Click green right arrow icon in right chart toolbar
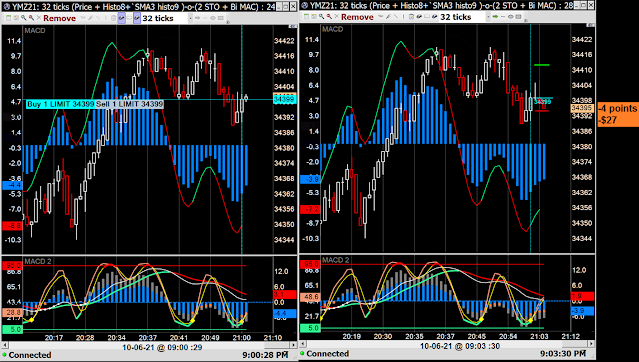Viewport: 639px width, 362px height. pyautogui.click(x=495, y=17)
